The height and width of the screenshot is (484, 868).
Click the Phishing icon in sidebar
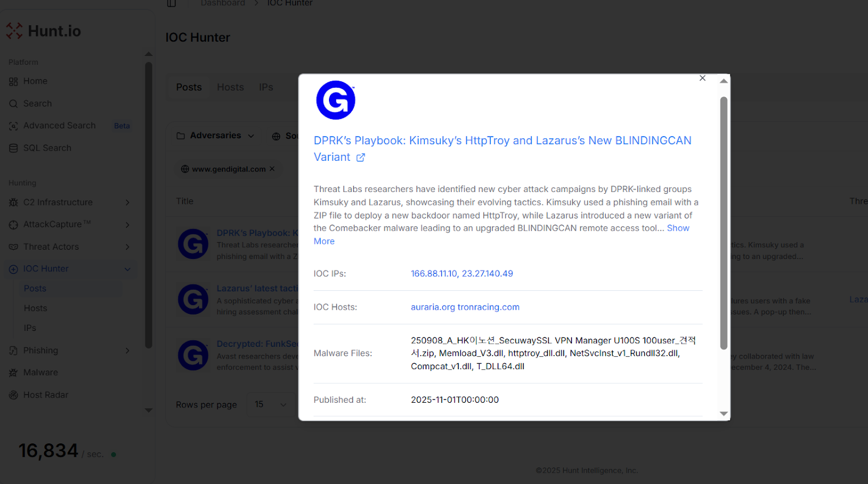13,350
